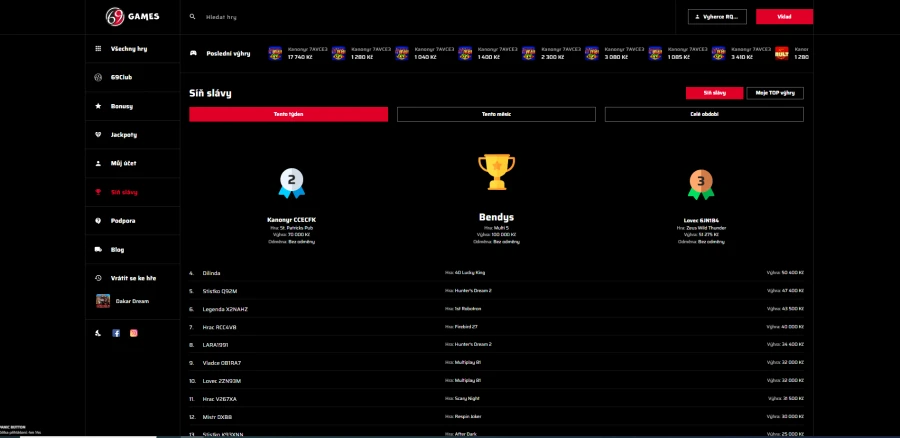Click the Jackpoty diamond icon

98,135
